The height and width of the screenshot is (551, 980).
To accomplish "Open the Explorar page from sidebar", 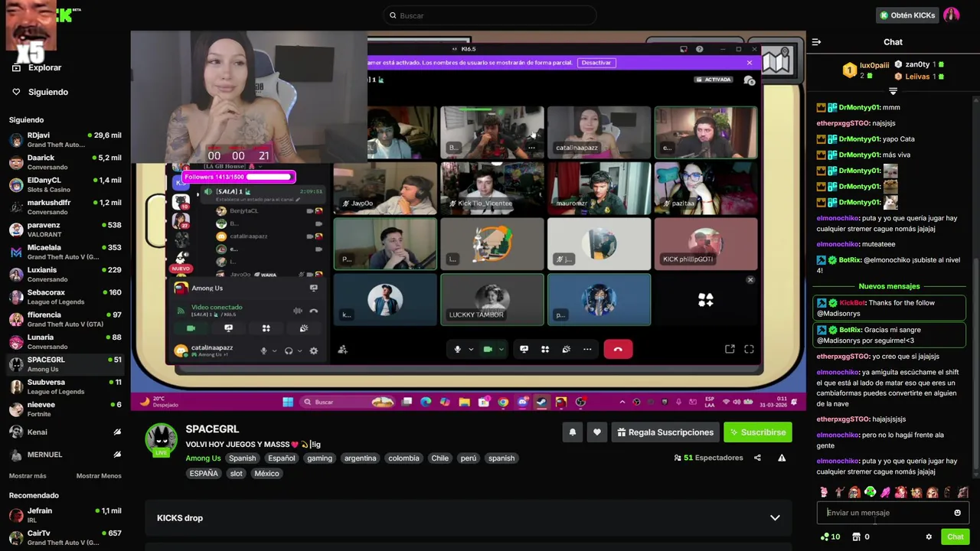I will pyautogui.click(x=35, y=67).
